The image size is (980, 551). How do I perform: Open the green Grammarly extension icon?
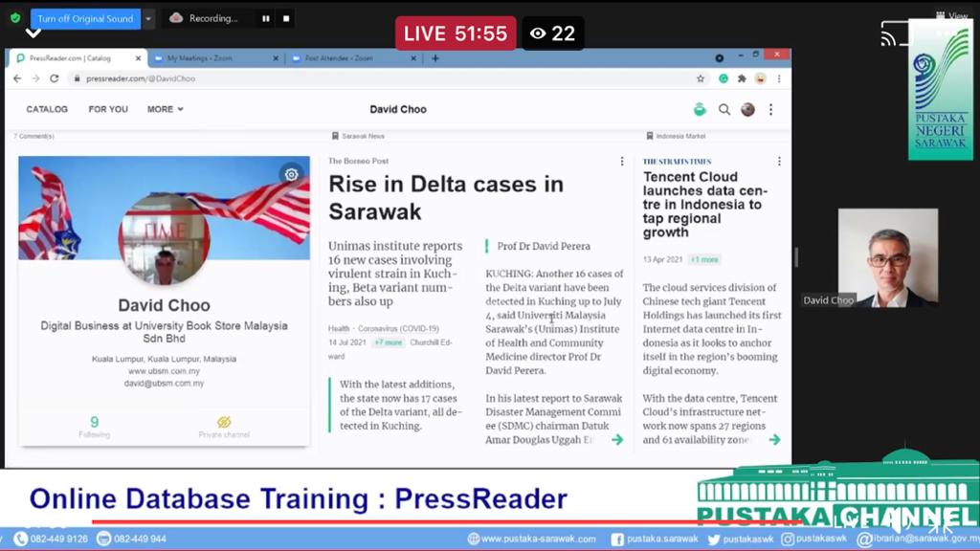click(x=724, y=78)
